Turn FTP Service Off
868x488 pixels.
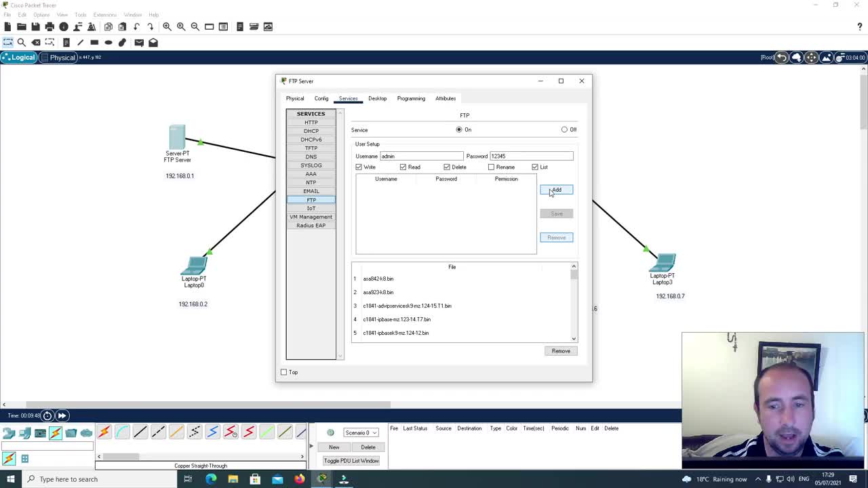(x=564, y=129)
